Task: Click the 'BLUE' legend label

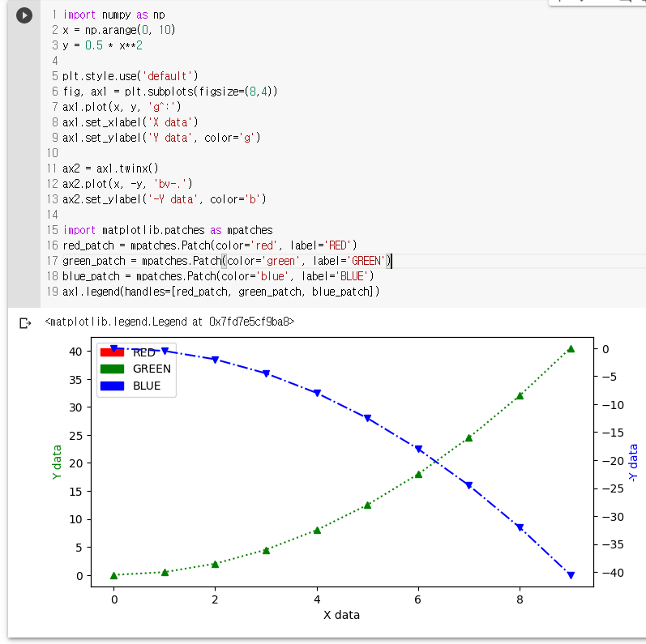Action: tap(147, 386)
